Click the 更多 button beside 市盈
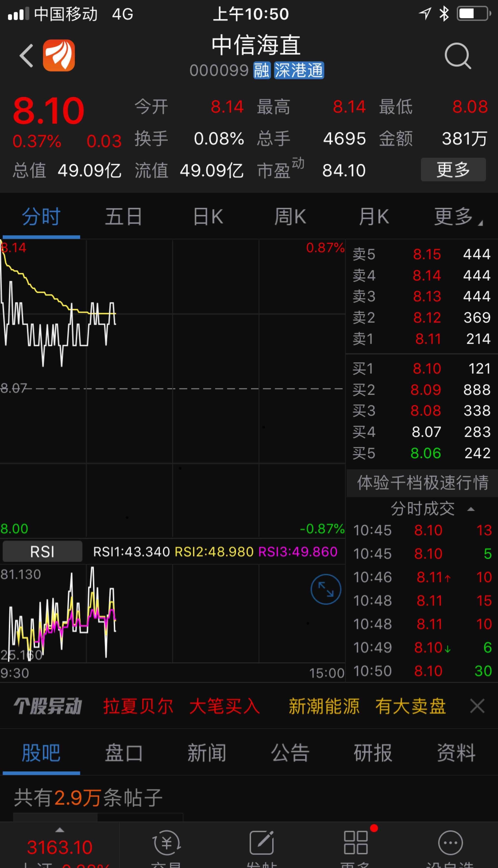The width and height of the screenshot is (498, 868). pyautogui.click(x=453, y=169)
